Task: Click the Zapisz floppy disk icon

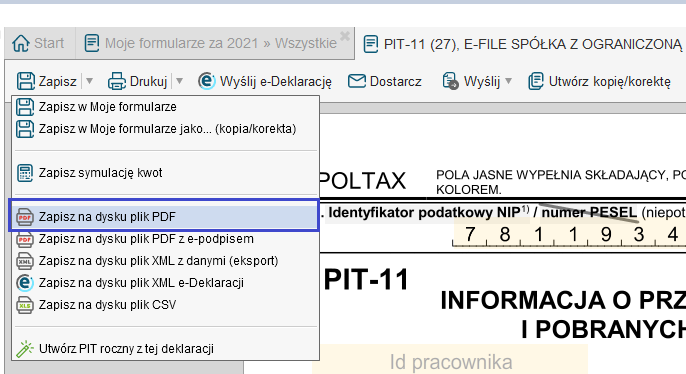Action: pos(25,81)
